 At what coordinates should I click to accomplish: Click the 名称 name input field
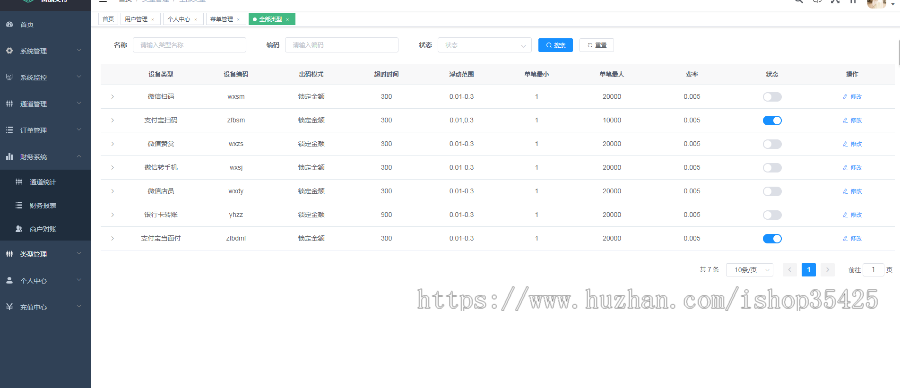point(189,45)
